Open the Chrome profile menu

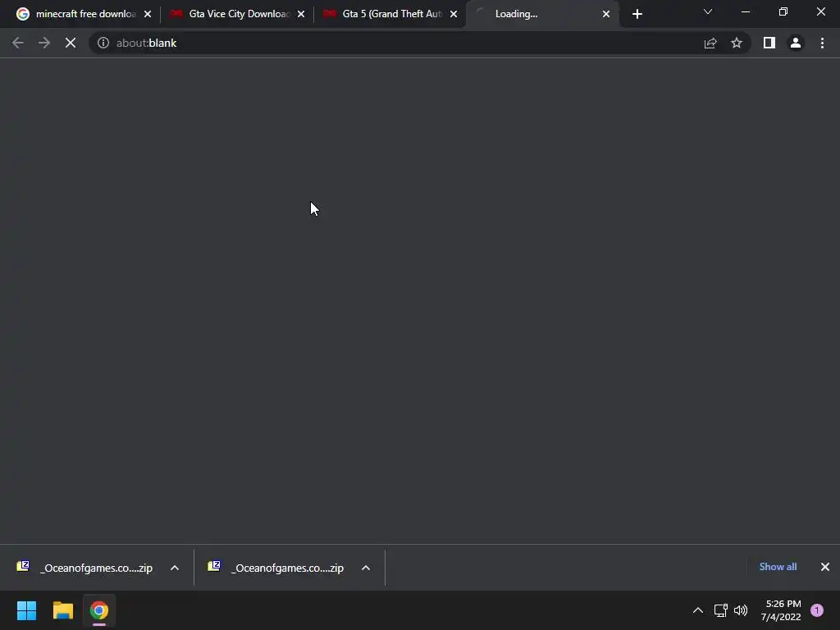click(796, 43)
